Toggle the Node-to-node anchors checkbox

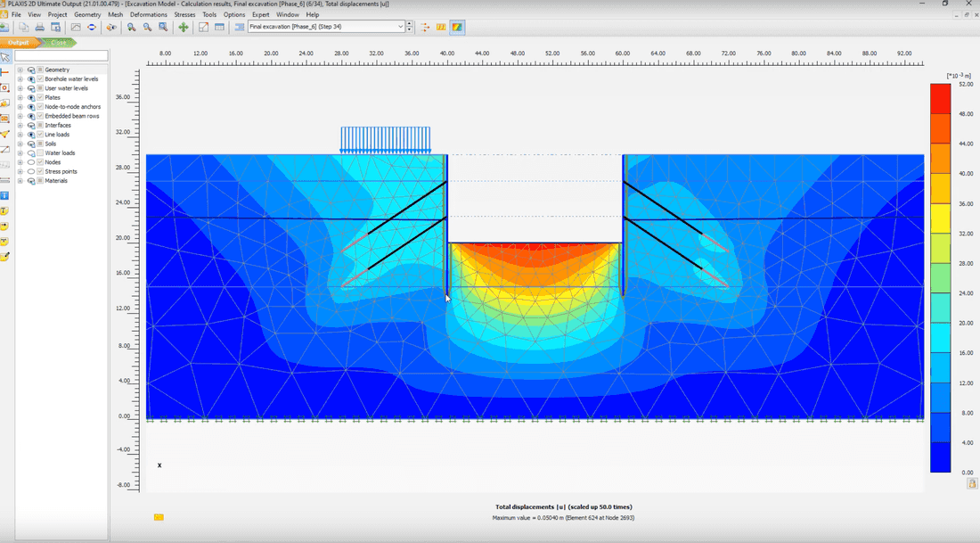click(40, 107)
